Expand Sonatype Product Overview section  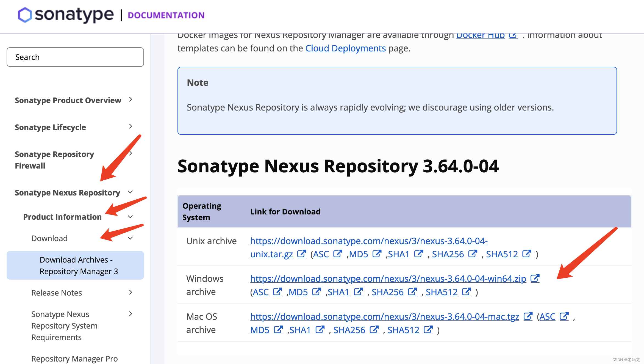(131, 100)
